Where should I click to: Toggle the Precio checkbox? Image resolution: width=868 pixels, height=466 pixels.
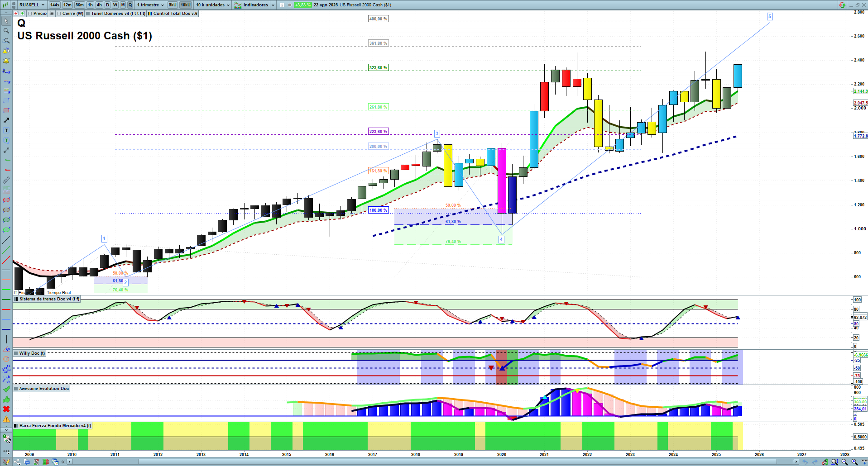tap(30, 14)
